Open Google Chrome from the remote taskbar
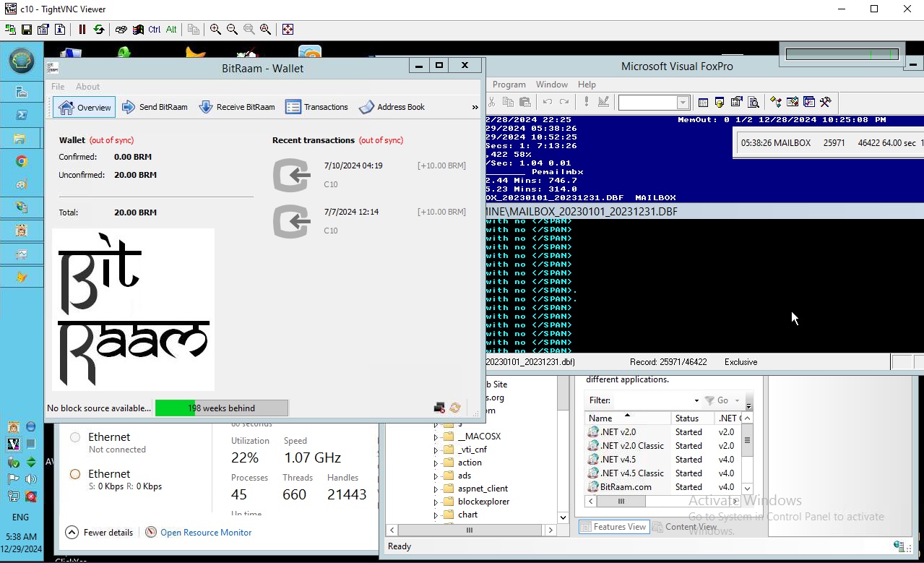 22,162
